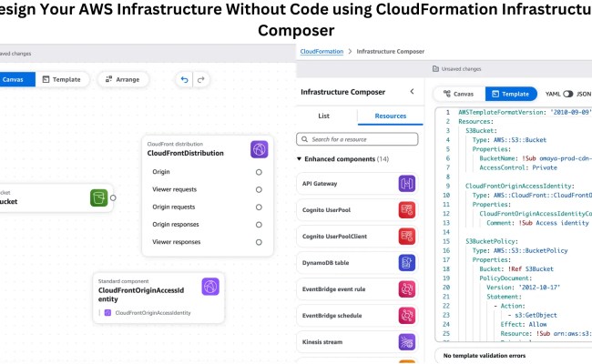The width and height of the screenshot is (592, 364).
Task: Click the EventBridge schedule icon
Action: point(407,316)
